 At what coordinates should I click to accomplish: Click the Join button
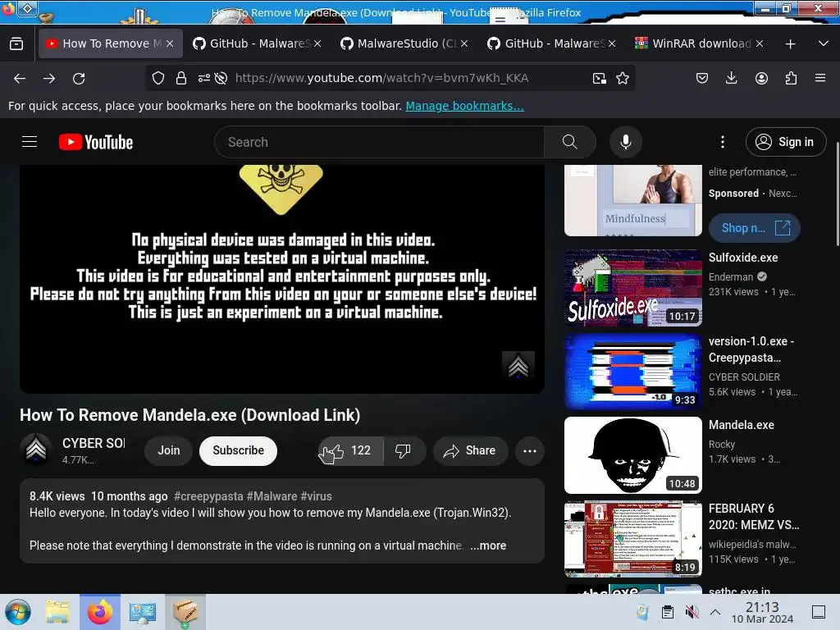(x=169, y=450)
